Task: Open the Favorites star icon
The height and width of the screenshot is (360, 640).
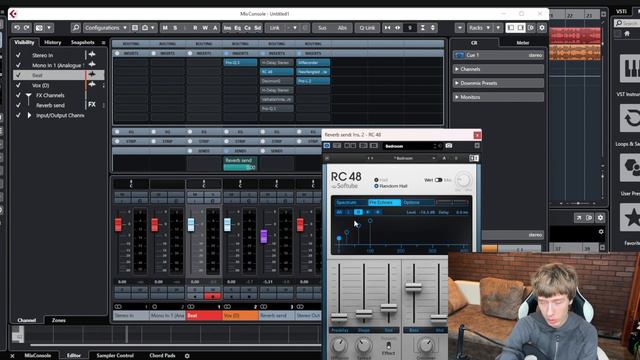Action: point(630,218)
